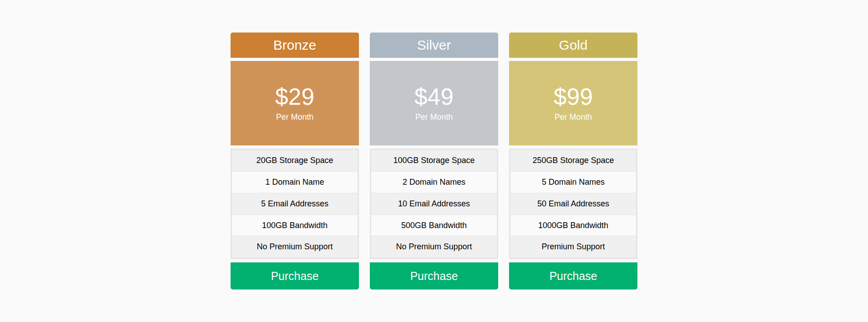Click the 500GB Bandwidth row
The width and height of the screenshot is (868, 322).
(x=434, y=225)
